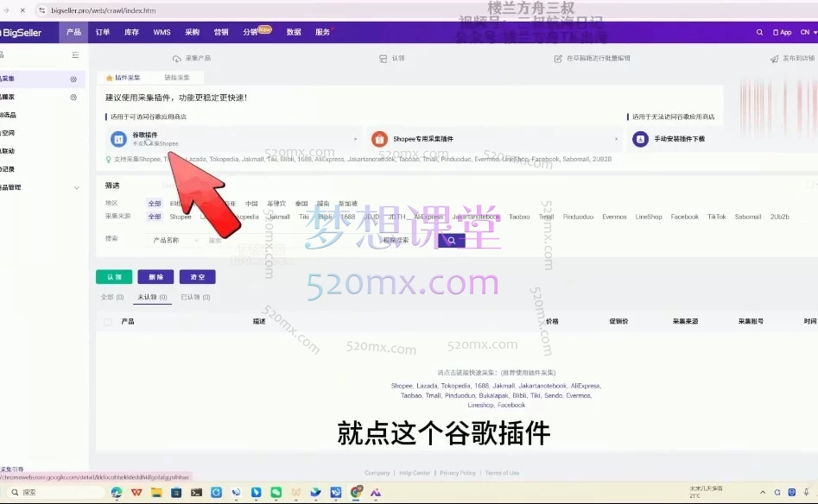Open 产品 menu in top navigation
Viewport: 818px width, 504px height.
click(73, 32)
